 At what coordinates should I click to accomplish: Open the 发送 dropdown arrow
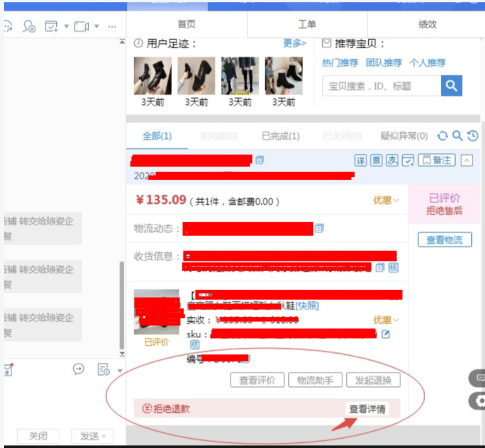(x=104, y=436)
